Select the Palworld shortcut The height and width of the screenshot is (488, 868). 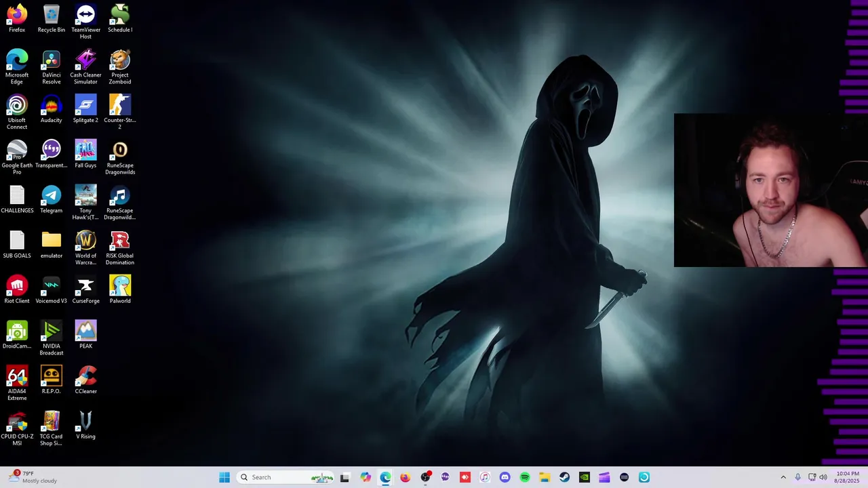click(120, 289)
